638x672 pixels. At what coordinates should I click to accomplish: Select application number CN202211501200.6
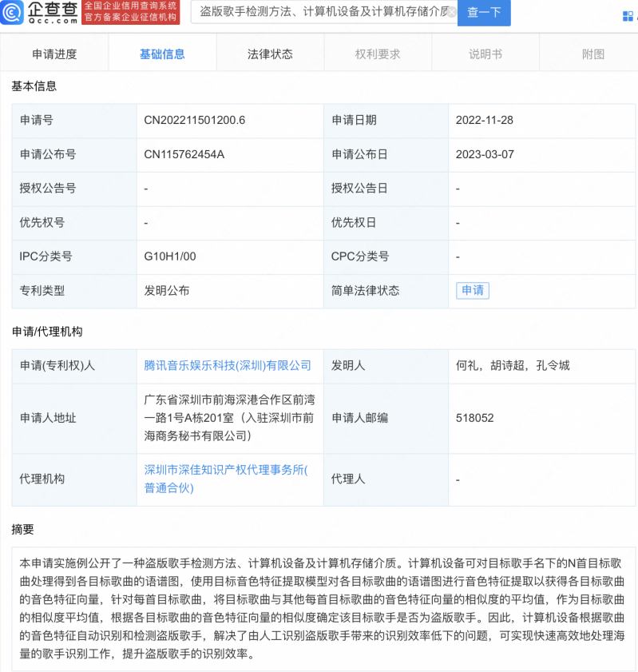coord(194,120)
